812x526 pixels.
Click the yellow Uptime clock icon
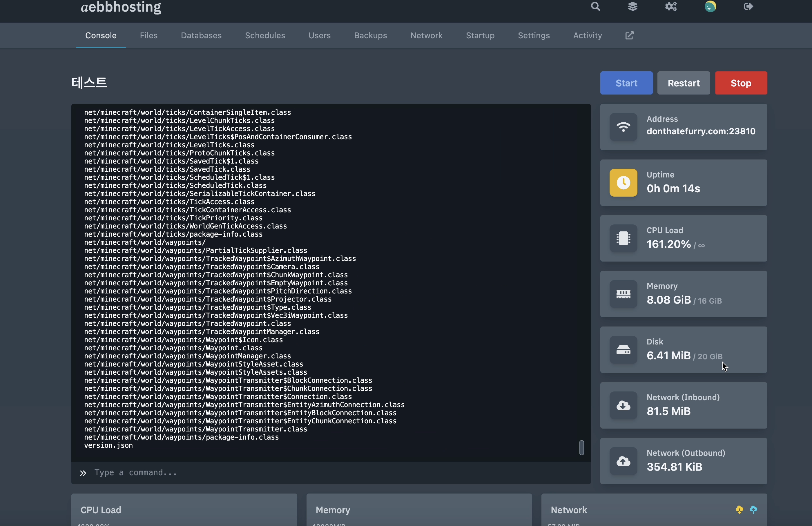pyautogui.click(x=623, y=182)
